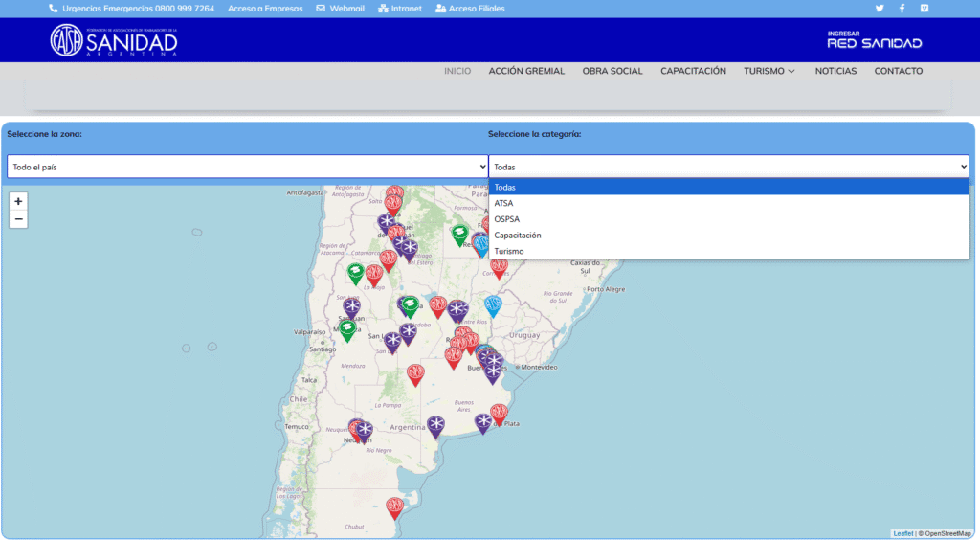
Task: Open the OpenStreetMap attribution link
Action: pyautogui.click(x=947, y=533)
